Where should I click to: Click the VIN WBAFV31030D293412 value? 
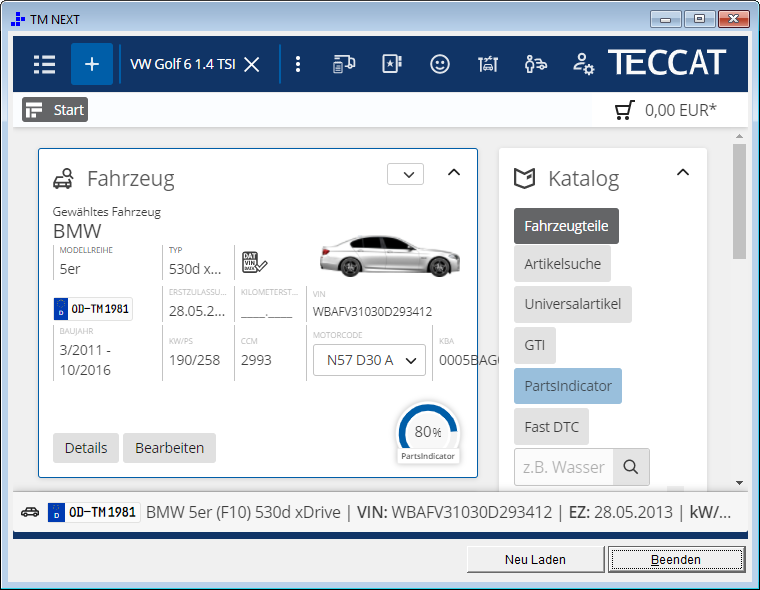click(x=372, y=311)
